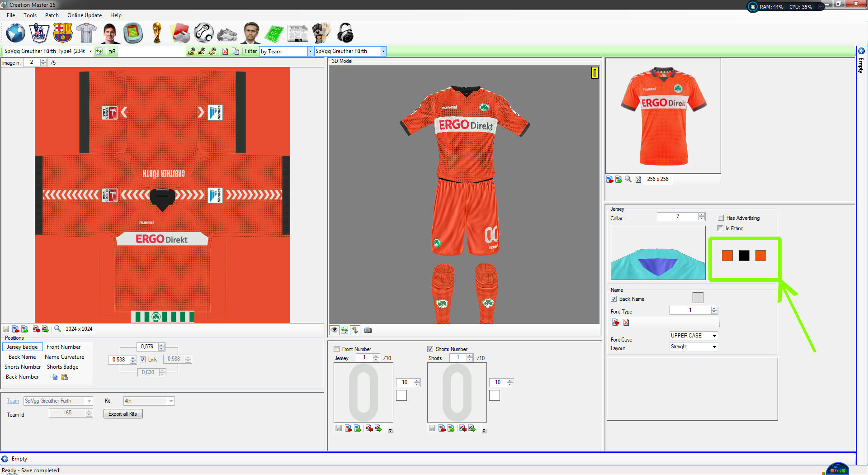Open the FC Barcelona team editor icon
The height and width of the screenshot is (475, 868).
pyautogui.click(x=62, y=33)
